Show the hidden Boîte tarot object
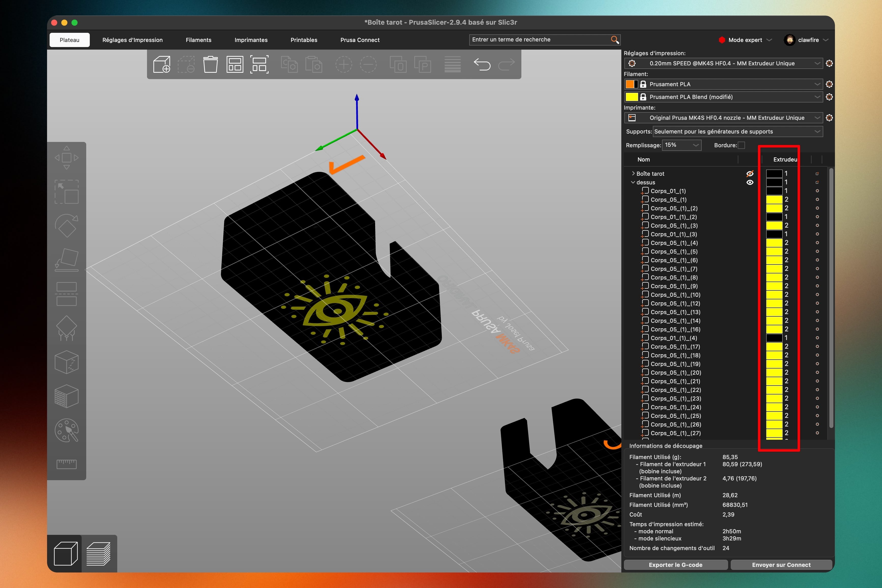This screenshot has width=882, height=588. (750, 174)
